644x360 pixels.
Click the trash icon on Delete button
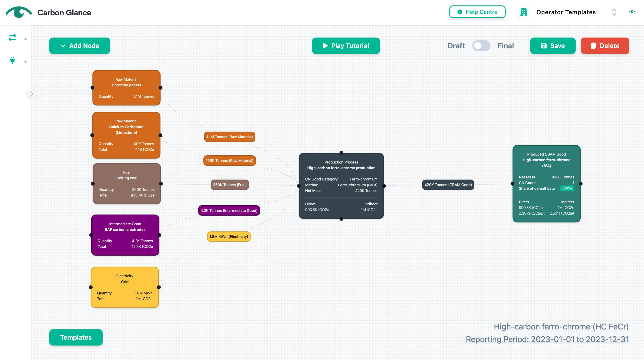593,46
